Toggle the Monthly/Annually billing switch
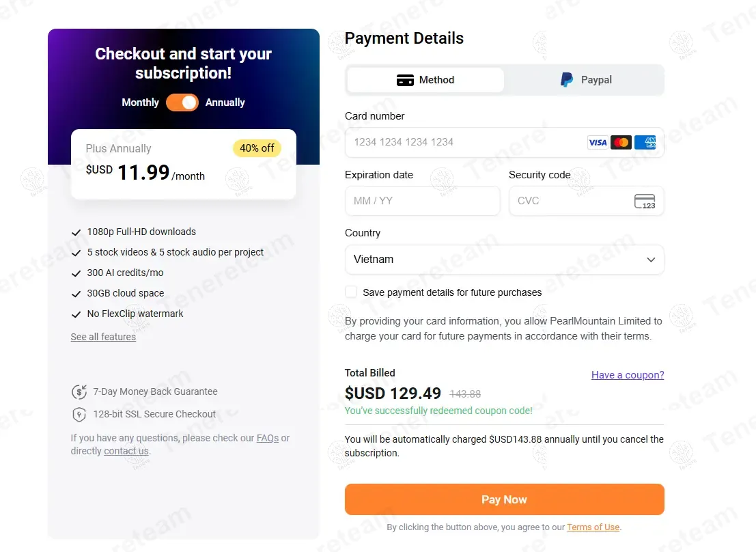The height and width of the screenshot is (552, 756). tap(182, 102)
